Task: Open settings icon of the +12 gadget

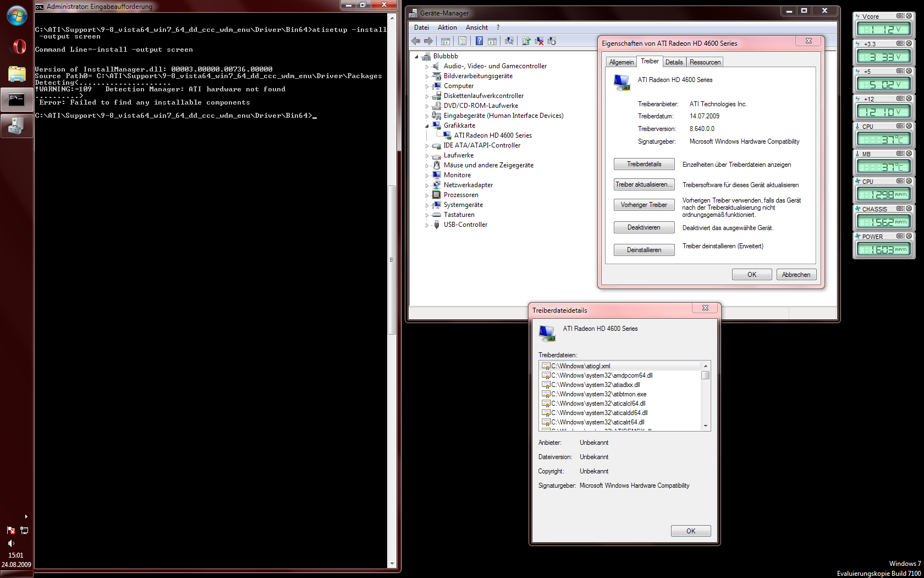Action: 900,99
